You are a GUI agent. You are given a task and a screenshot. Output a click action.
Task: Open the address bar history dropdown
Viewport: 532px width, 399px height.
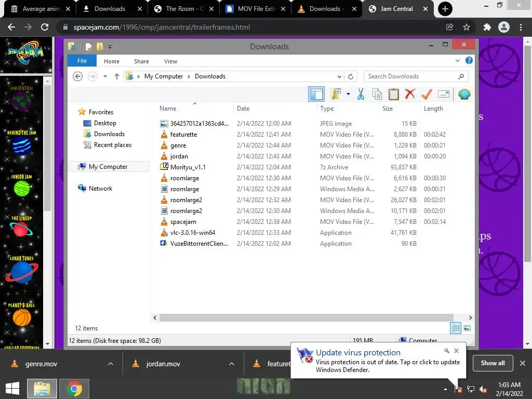(x=339, y=76)
